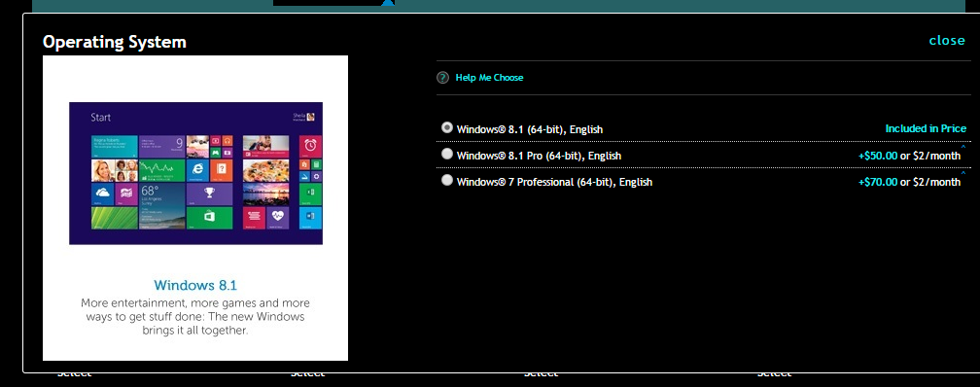Click 'Windows® 7 Professional (64-bit), English' label
The height and width of the screenshot is (387, 980).
(554, 182)
